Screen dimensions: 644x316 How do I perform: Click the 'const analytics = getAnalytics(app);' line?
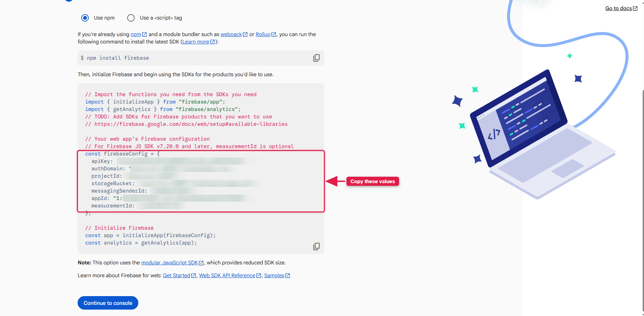point(141,243)
